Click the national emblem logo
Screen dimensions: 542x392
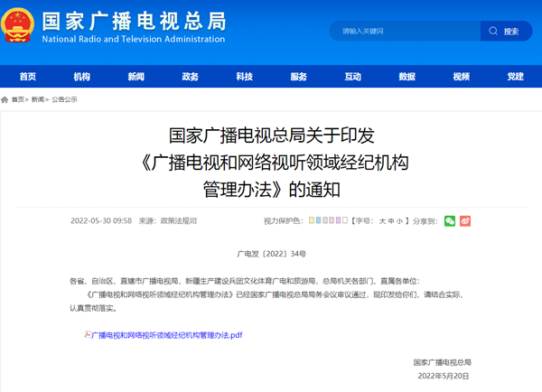[x=20, y=28]
